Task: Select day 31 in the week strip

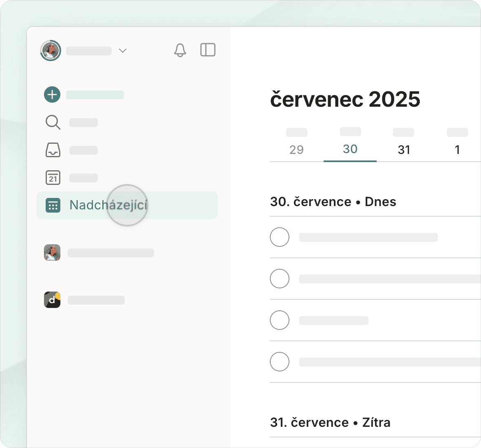Action: [x=404, y=149]
